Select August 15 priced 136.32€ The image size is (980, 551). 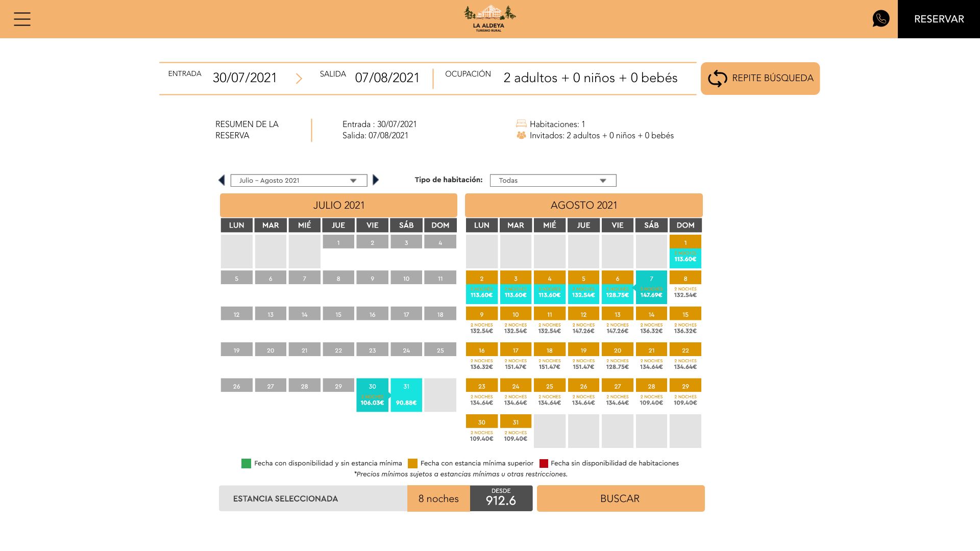point(685,322)
